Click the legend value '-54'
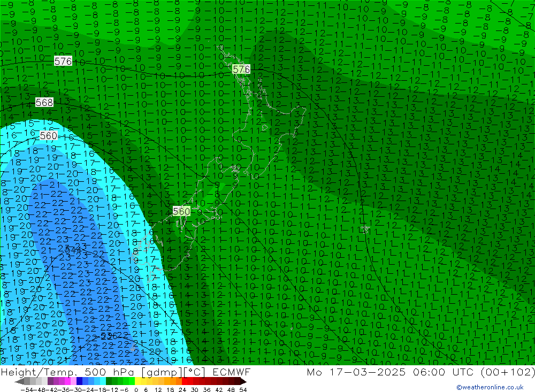Screen dimensions: 535x392 [x=27, y=389]
